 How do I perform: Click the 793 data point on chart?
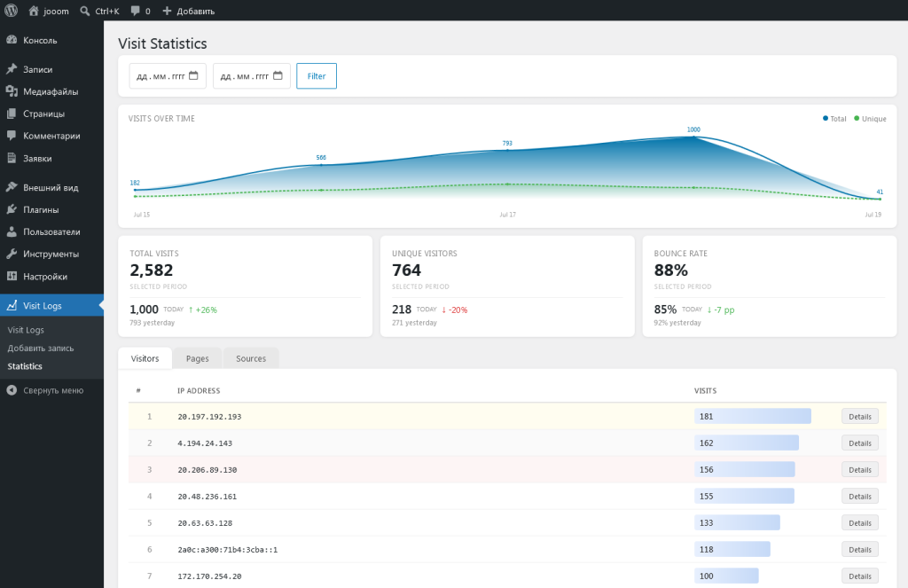pyautogui.click(x=508, y=150)
